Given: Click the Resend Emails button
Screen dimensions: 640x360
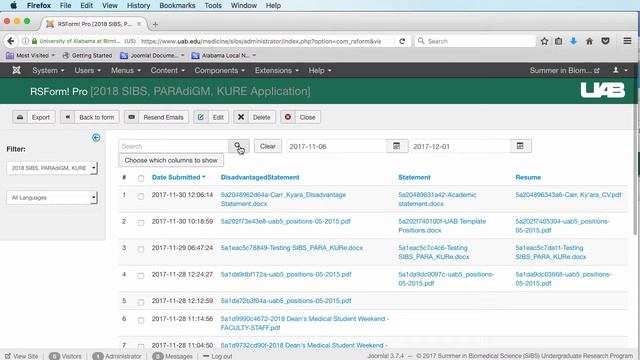Looking at the screenshot, I should pos(156,117).
